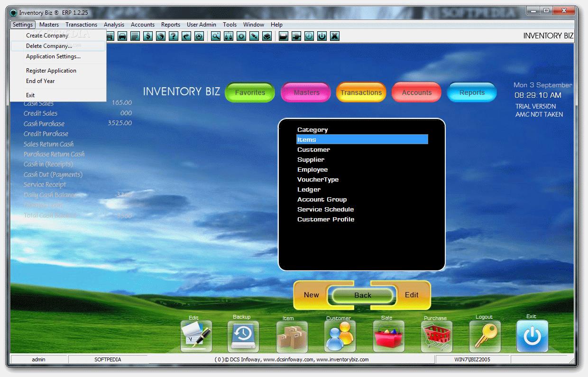The height and width of the screenshot is (377, 588).
Task: Open the Customer people shortcut icon
Action: [x=340, y=336]
